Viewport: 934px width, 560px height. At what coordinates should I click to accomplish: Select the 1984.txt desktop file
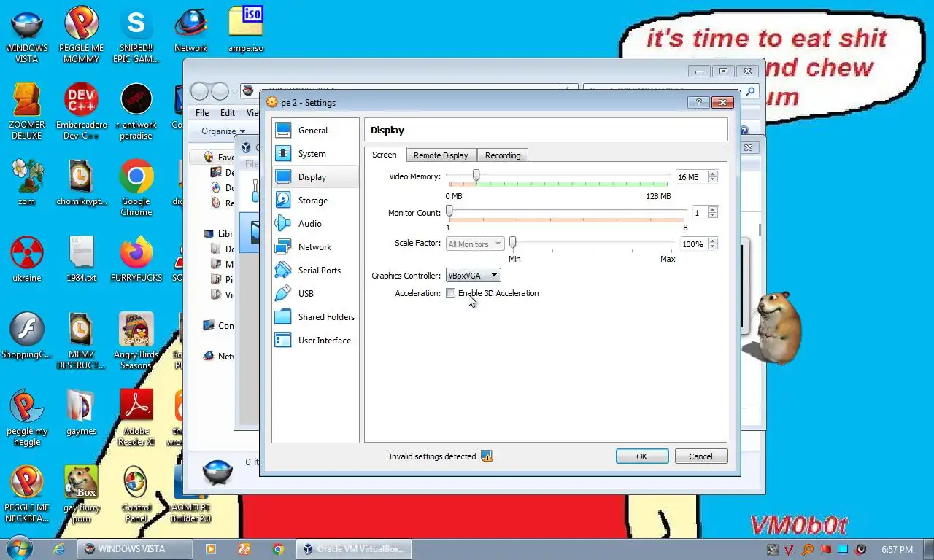tap(81, 259)
